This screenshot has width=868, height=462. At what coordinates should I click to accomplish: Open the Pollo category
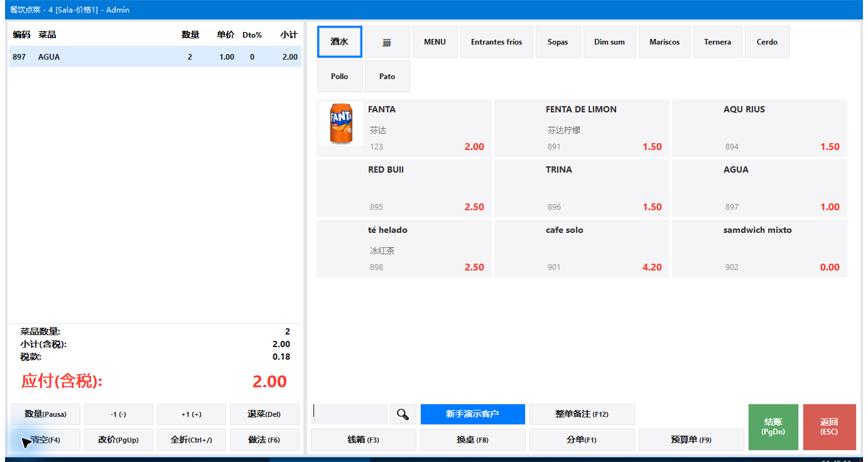(340, 77)
